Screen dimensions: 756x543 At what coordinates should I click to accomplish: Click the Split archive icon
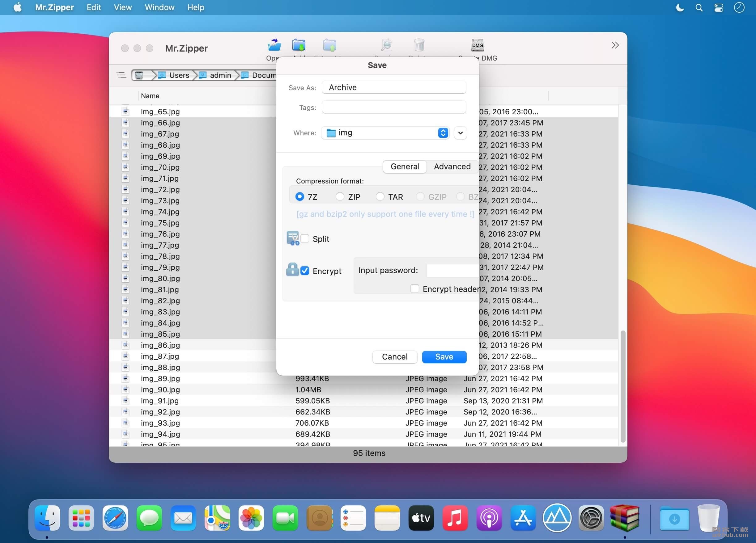coord(293,238)
